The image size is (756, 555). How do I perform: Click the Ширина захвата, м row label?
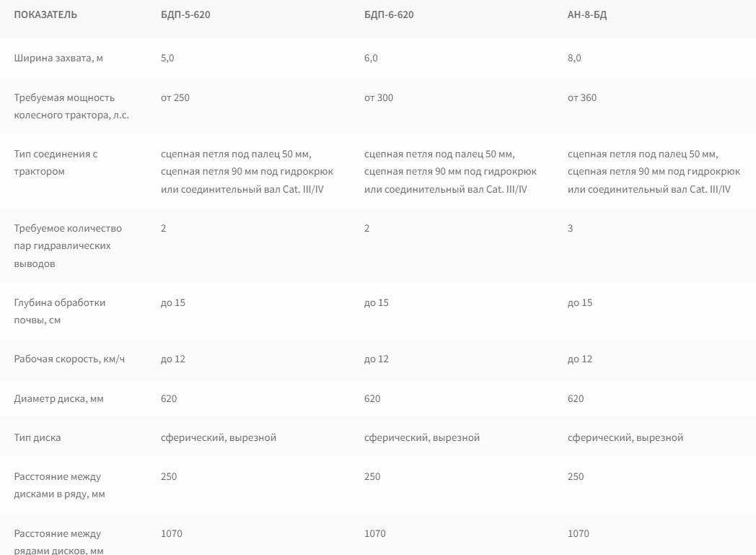click(x=58, y=58)
